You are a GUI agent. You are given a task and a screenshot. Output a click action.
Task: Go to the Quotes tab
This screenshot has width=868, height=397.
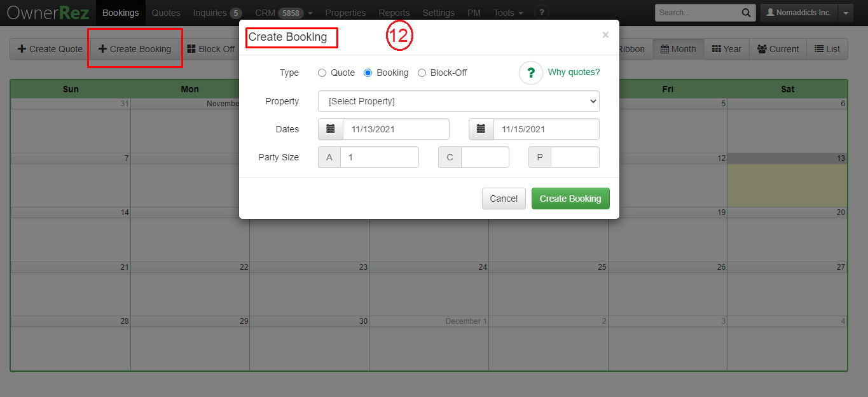(166, 13)
